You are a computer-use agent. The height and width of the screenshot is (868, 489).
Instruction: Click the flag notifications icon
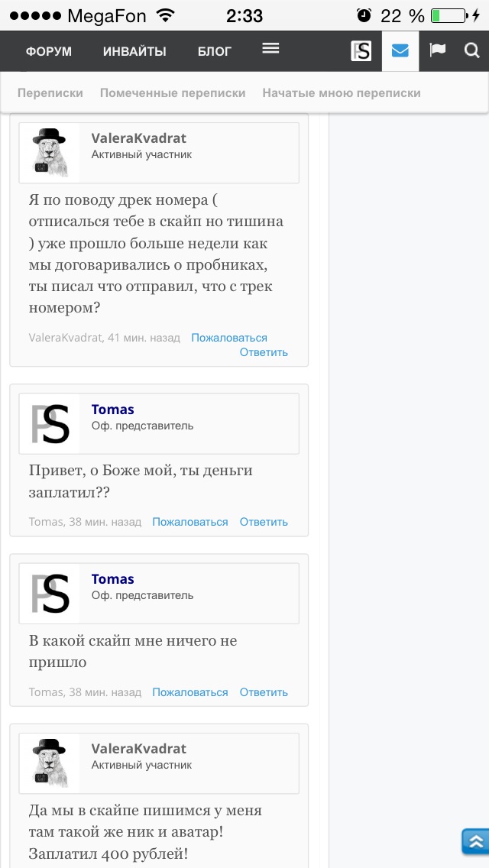coord(437,50)
